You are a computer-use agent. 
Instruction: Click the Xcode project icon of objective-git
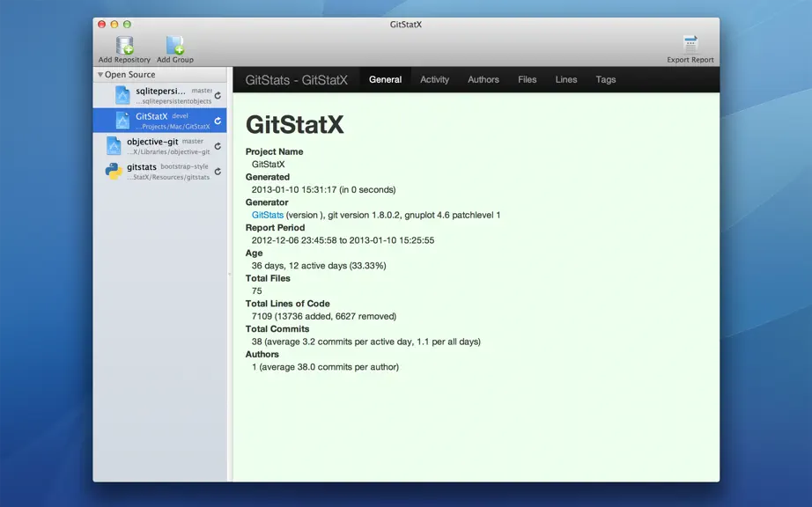[x=114, y=146]
